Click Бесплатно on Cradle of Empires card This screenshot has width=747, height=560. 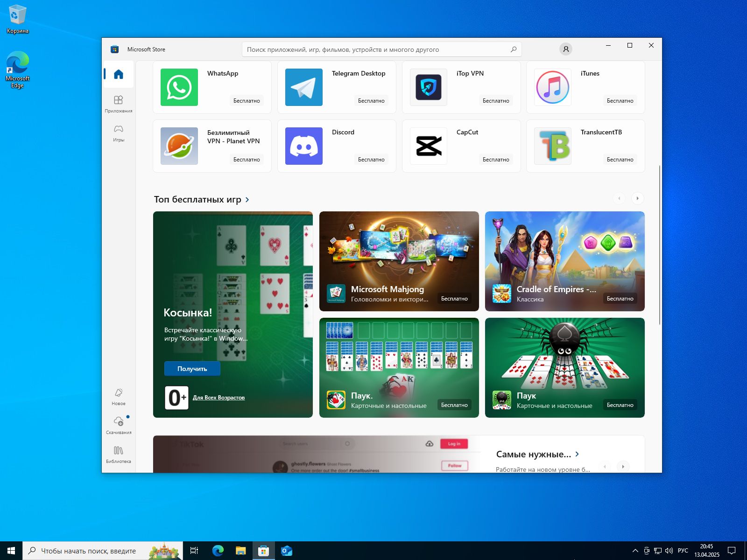(620, 299)
